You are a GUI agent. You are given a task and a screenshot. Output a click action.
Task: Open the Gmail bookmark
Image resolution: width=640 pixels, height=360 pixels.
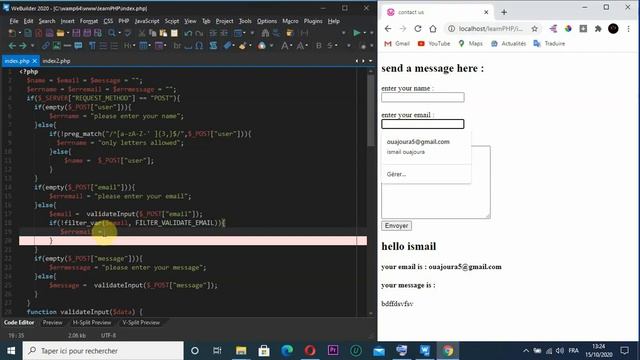pos(397,43)
